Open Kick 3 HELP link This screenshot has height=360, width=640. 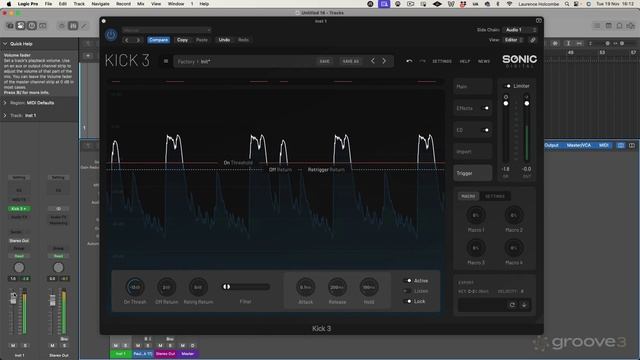click(465, 61)
